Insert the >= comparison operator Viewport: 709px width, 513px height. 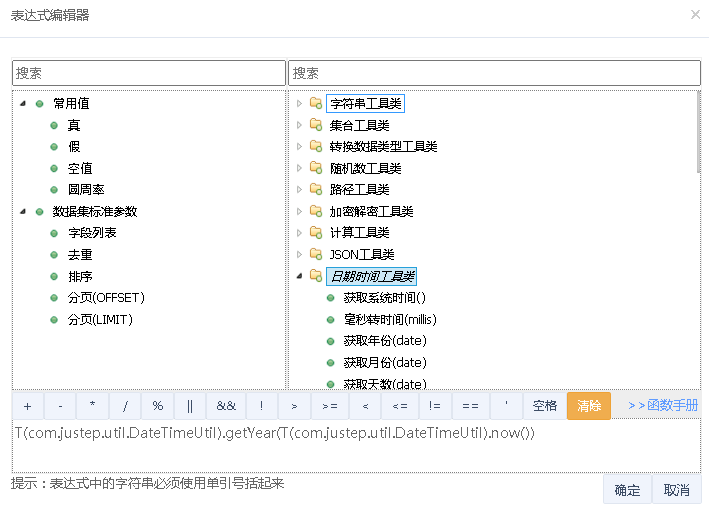coord(329,406)
